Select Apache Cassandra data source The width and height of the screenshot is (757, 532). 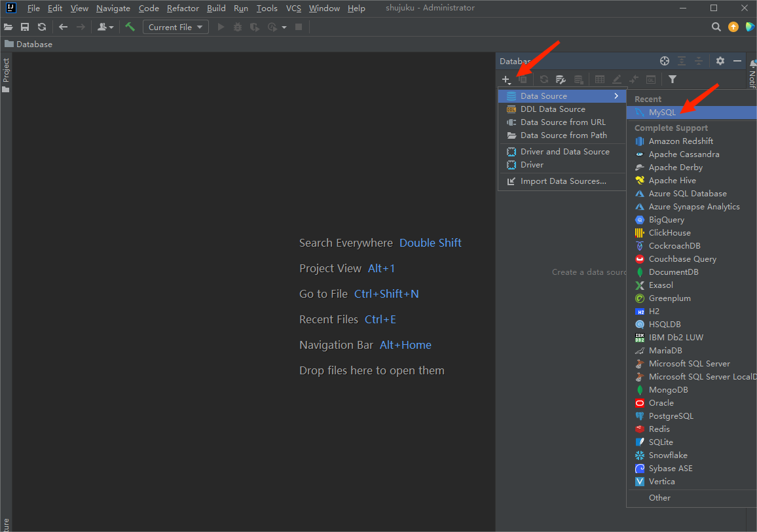692,154
